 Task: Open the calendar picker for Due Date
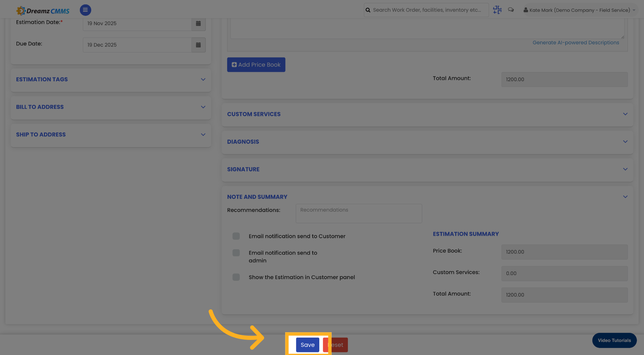198,45
